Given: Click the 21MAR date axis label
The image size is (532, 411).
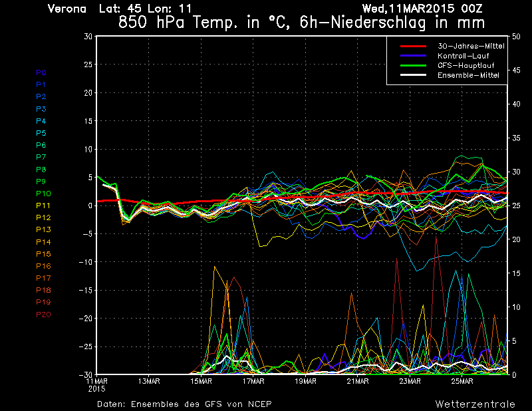Looking at the screenshot, I should tap(358, 381).
